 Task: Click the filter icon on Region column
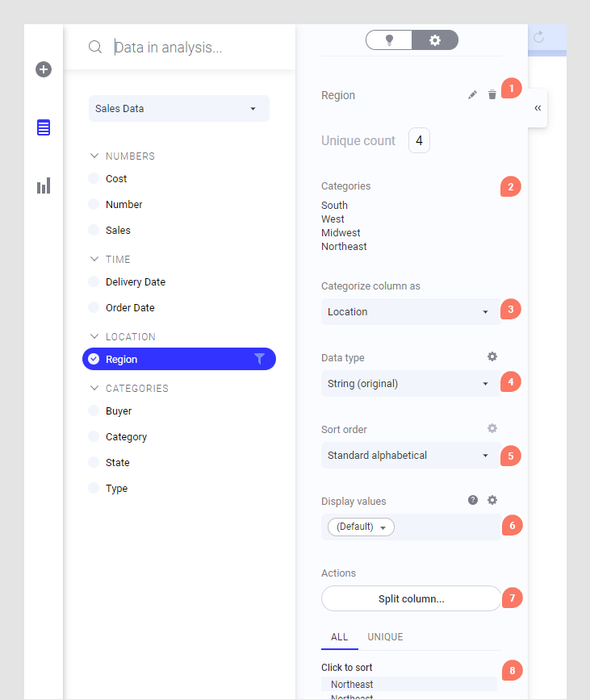point(259,359)
